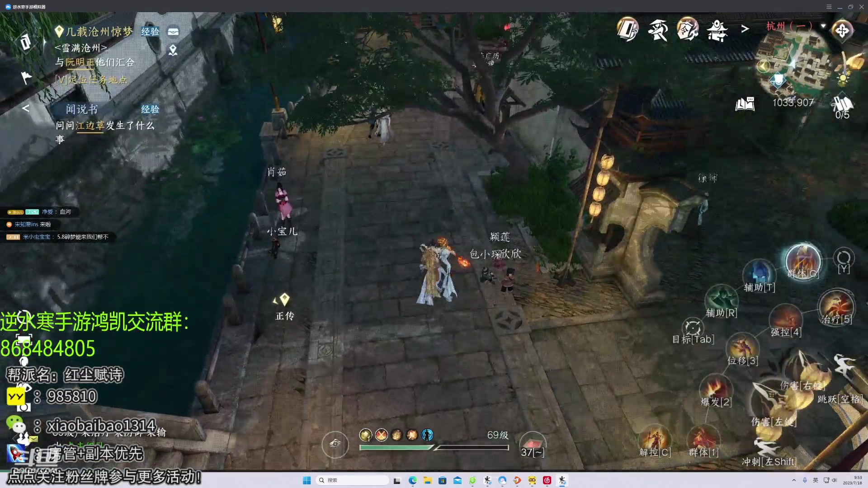Cast the 爆发[2] burst skill

[x=716, y=390]
